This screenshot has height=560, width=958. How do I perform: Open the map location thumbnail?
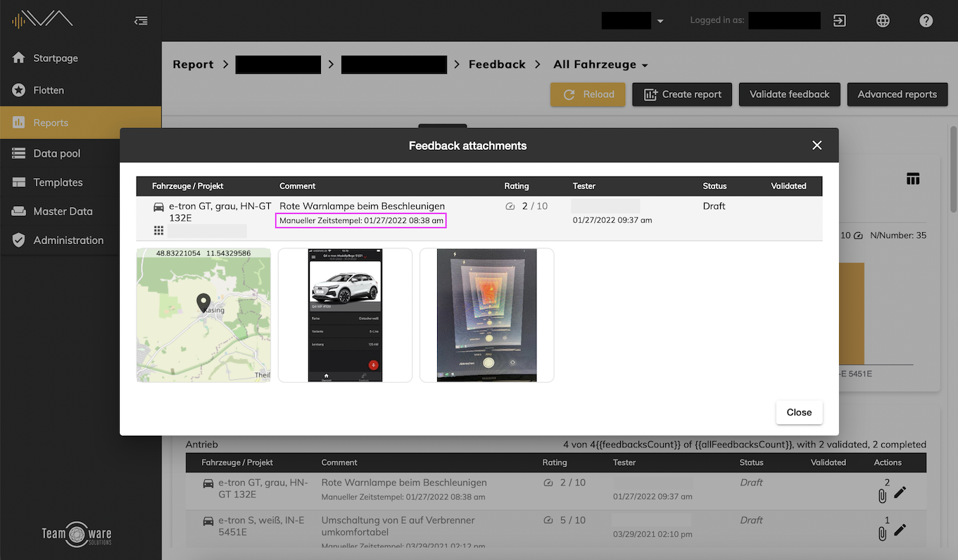[x=203, y=315]
